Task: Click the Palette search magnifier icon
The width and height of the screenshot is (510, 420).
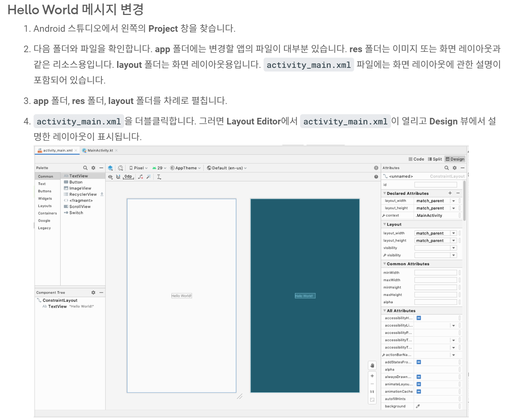Action: [x=85, y=168]
